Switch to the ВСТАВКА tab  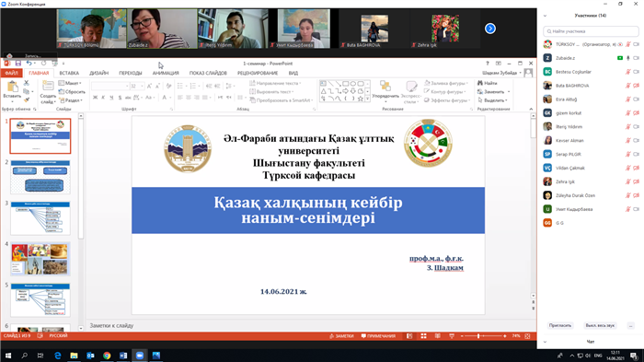coord(69,73)
